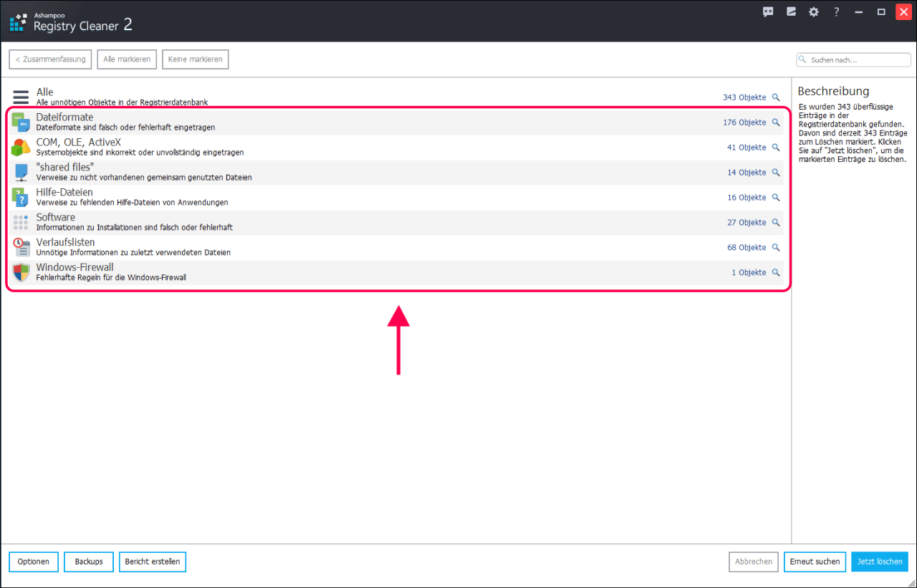Select the Verlaufslisten row title

(66, 243)
